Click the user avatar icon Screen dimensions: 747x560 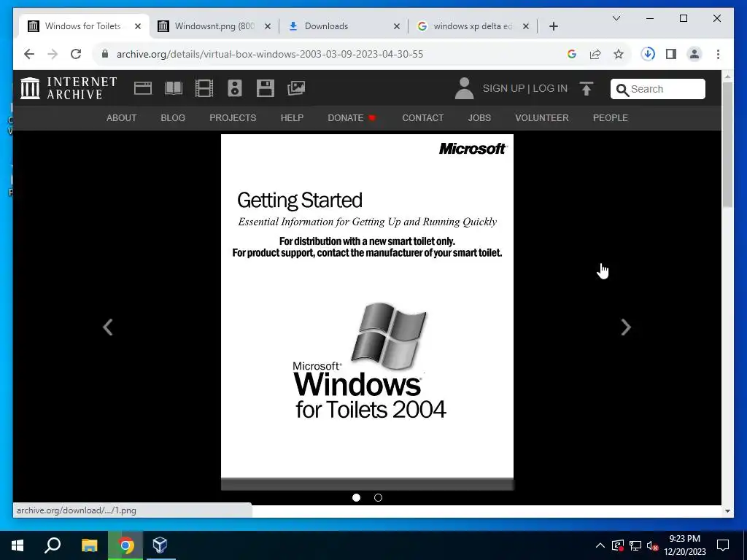click(x=464, y=88)
